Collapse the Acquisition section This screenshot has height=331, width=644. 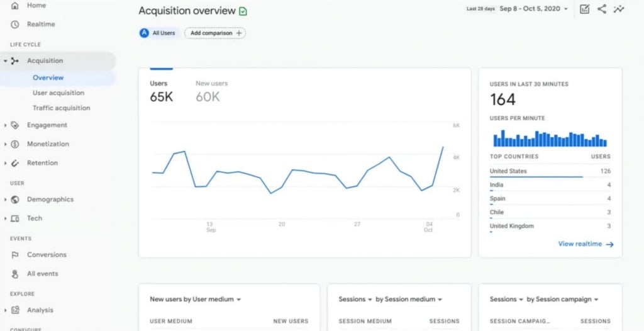click(x=5, y=61)
